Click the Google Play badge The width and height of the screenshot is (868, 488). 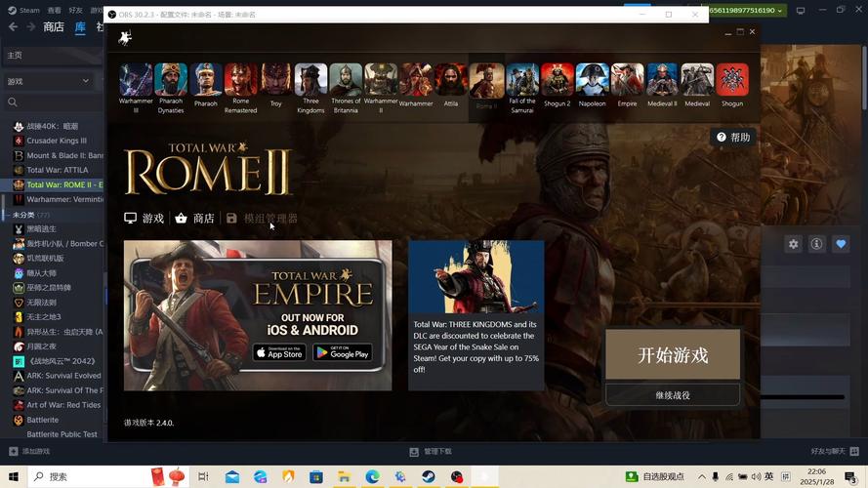click(x=343, y=352)
